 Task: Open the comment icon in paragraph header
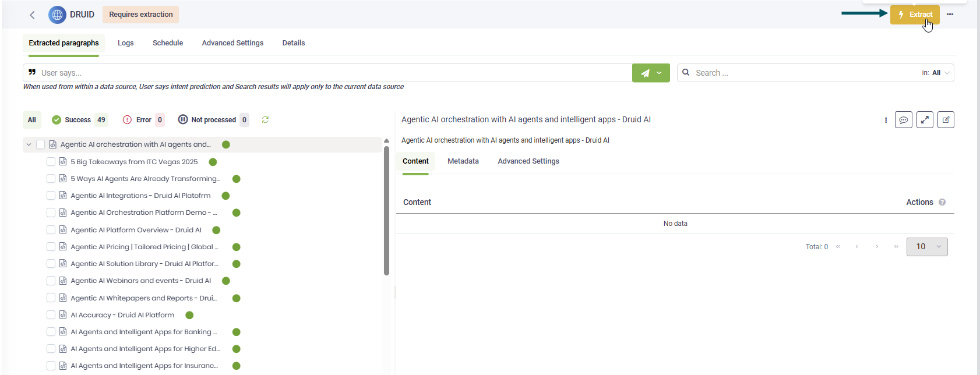[903, 120]
